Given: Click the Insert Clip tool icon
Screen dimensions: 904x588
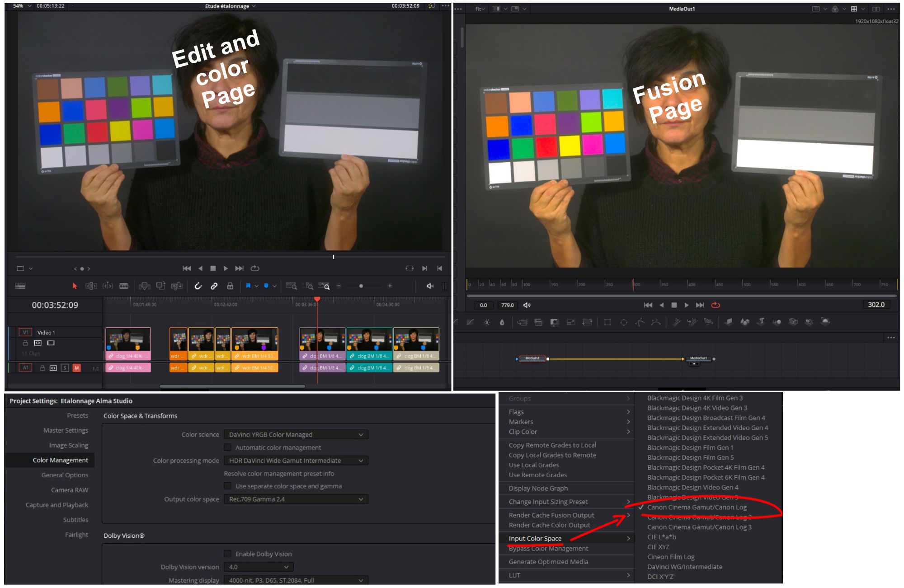Looking at the screenshot, I should coord(145,286).
